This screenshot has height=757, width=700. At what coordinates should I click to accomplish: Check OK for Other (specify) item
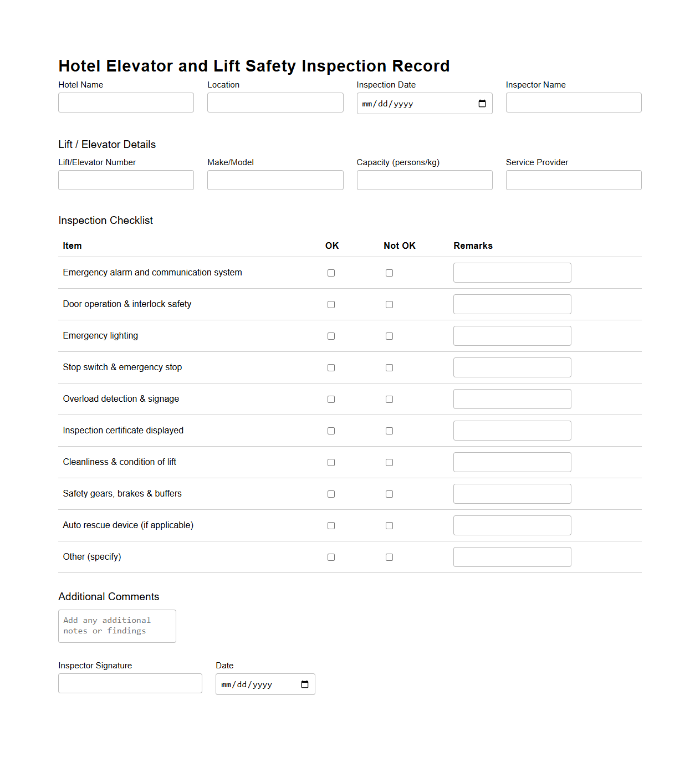331,557
